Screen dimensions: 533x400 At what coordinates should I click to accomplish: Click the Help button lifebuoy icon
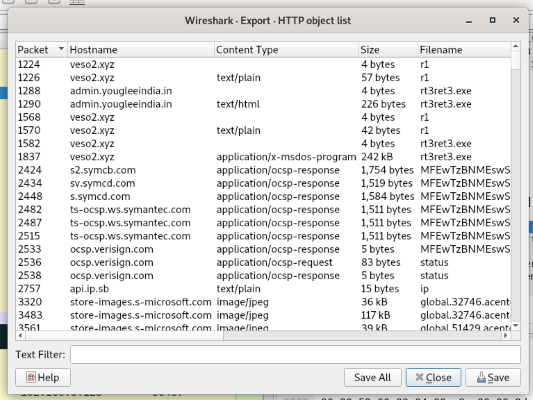pyautogui.click(x=31, y=377)
